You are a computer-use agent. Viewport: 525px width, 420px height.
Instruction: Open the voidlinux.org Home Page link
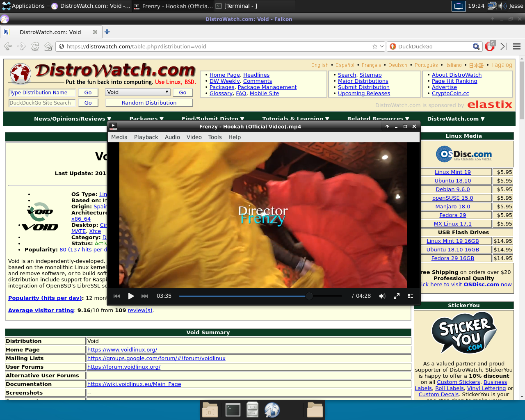(x=122, y=350)
